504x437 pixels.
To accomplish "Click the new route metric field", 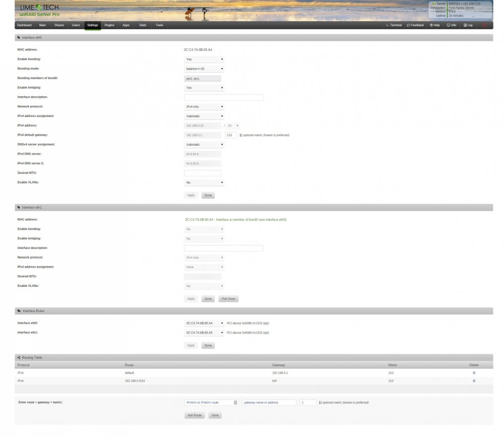I will pyautogui.click(x=307, y=403).
